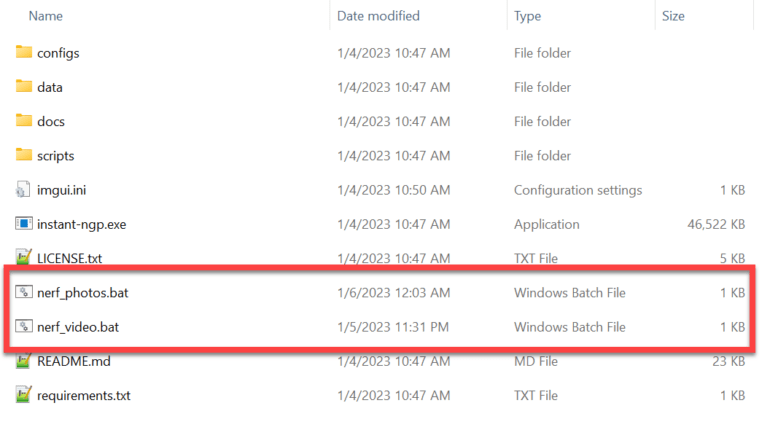This screenshot has height=427, width=770.
Task: Click the Type column header
Action: click(527, 16)
